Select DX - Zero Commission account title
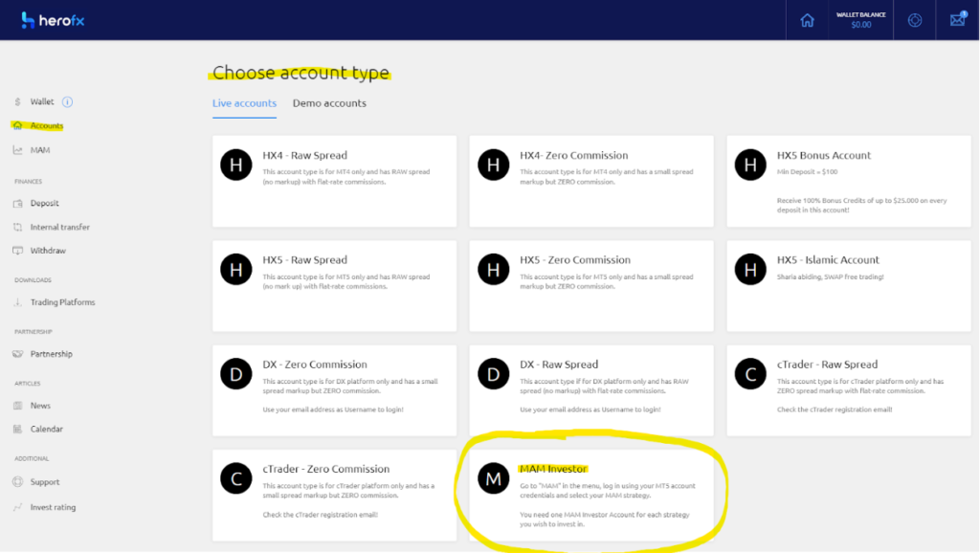This screenshot has height=553, width=980. (314, 365)
